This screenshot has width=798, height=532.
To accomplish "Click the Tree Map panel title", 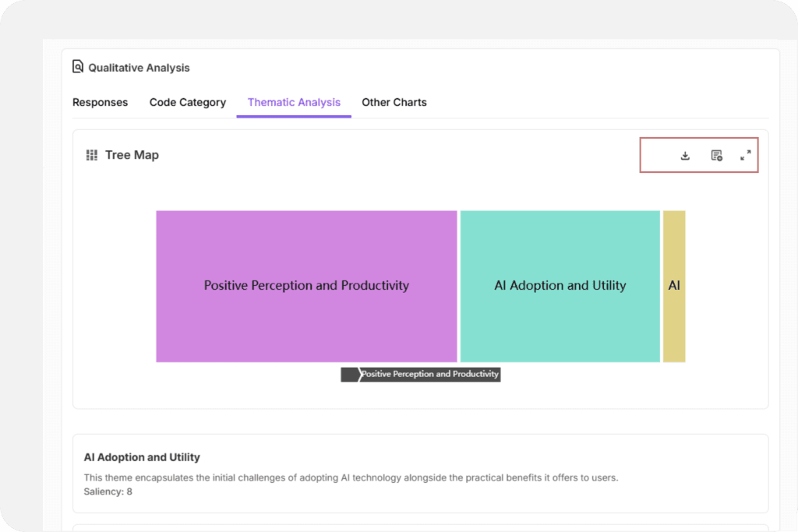I will 132,155.
